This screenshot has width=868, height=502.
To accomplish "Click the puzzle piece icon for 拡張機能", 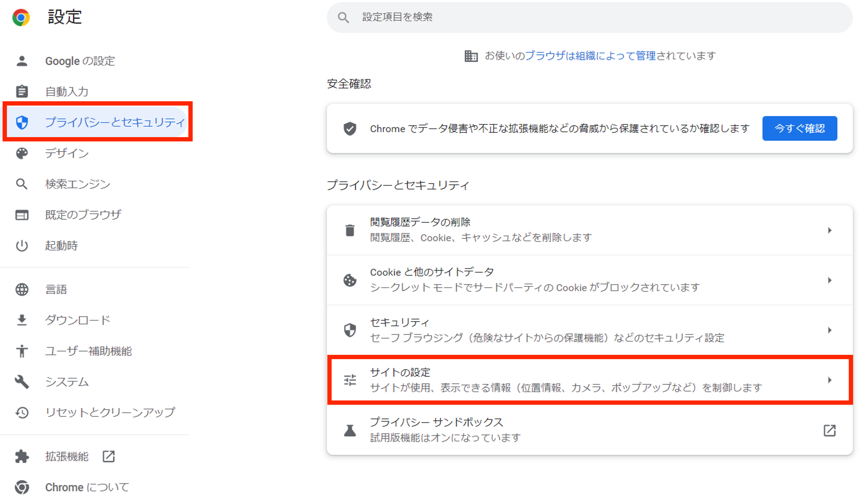I will 22,456.
